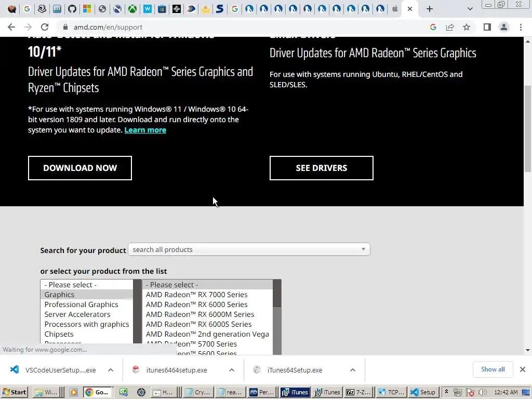Image resolution: width=532 pixels, height=399 pixels.
Task: Open the search all products combo box
Action: 249,249
